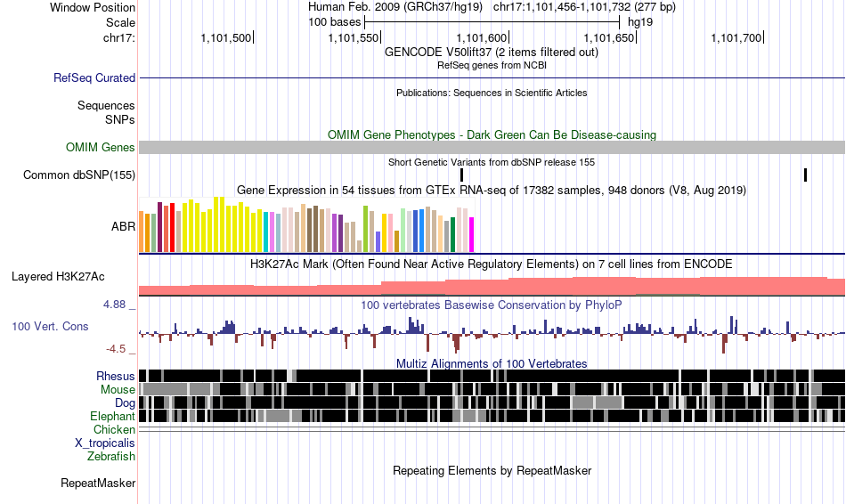Viewport: 846px width, 504px height.
Task: Select the Common dbSNP(155) track label
Action: pyautogui.click(x=79, y=175)
